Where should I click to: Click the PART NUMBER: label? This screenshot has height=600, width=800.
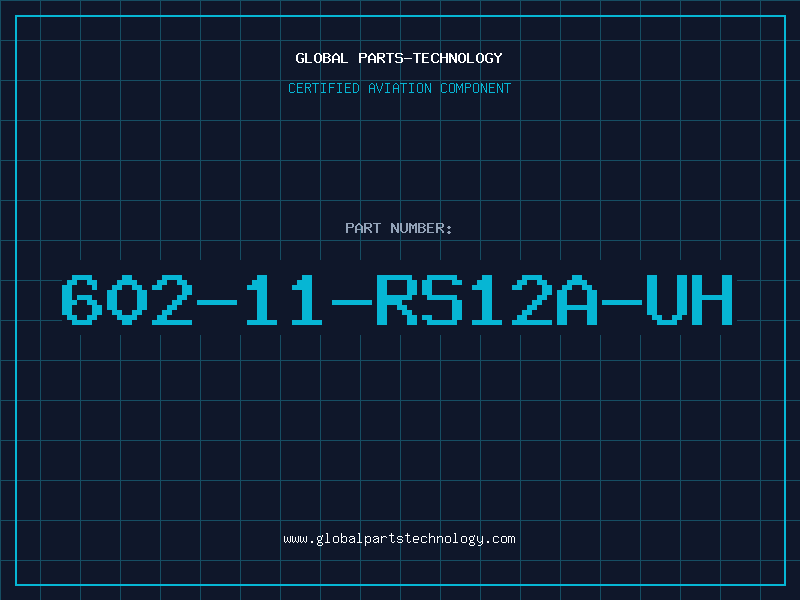(399, 228)
